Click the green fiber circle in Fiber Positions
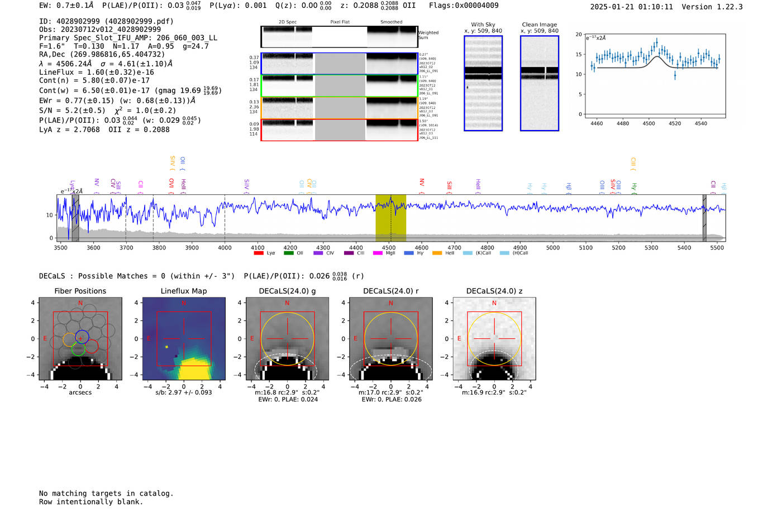The width and height of the screenshot is (782, 532). coord(78,349)
